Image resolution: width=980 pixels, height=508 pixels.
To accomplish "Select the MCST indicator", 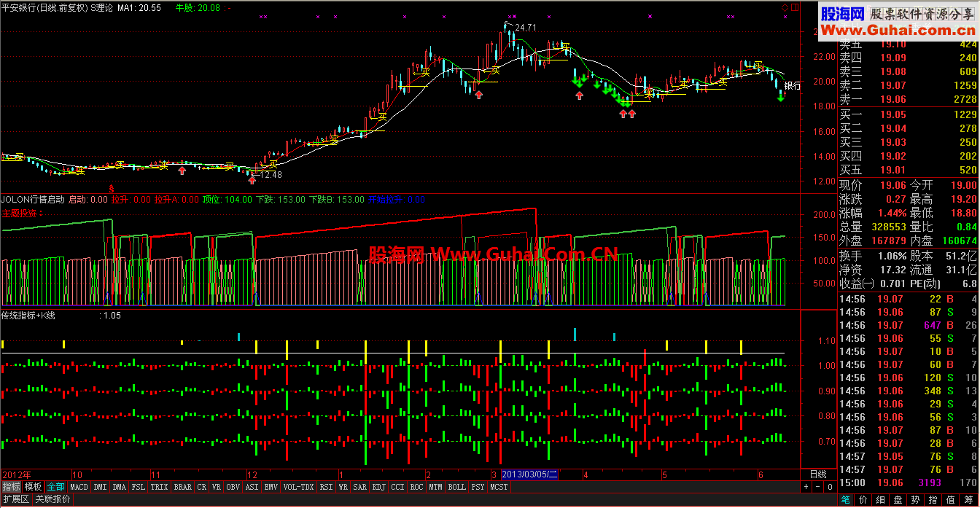I will [499, 487].
